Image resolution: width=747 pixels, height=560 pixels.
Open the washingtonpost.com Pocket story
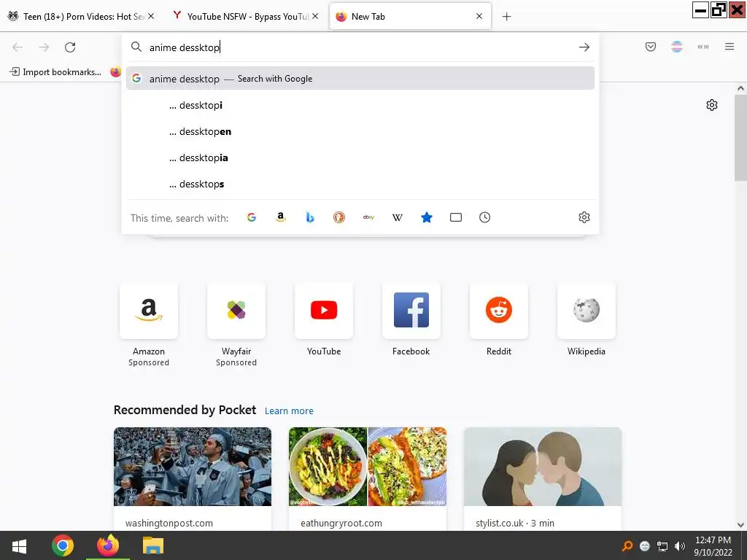click(193, 478)
